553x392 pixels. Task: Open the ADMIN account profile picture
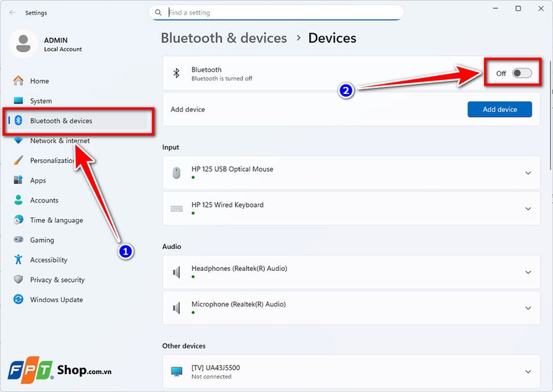(x=24, y=44)
